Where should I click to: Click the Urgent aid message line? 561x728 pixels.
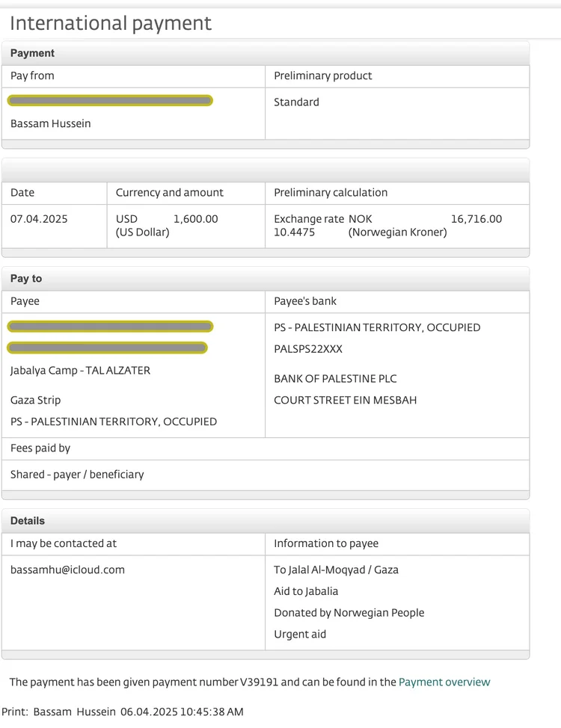coord(300,634)
